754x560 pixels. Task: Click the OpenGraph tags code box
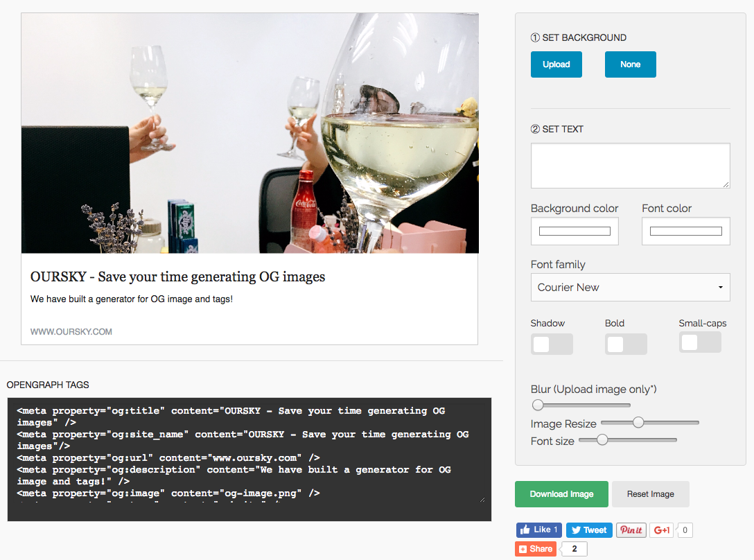coord(249,459)
